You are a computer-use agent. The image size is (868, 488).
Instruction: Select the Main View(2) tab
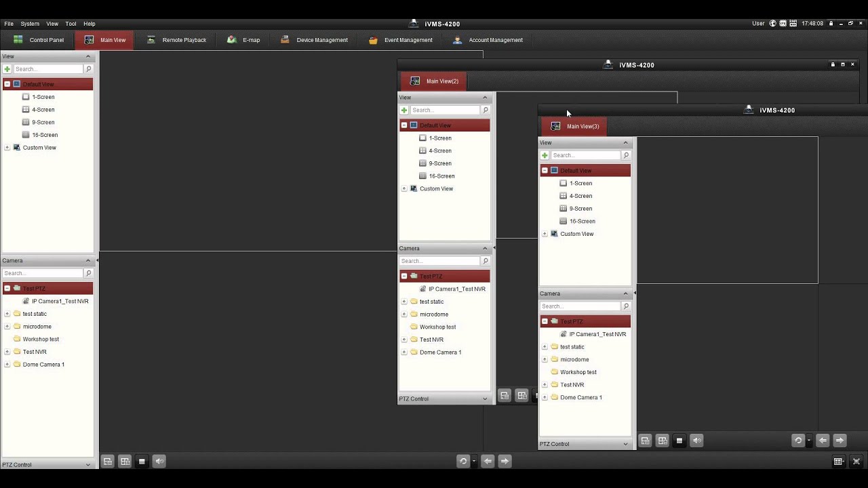coord(435,81)
